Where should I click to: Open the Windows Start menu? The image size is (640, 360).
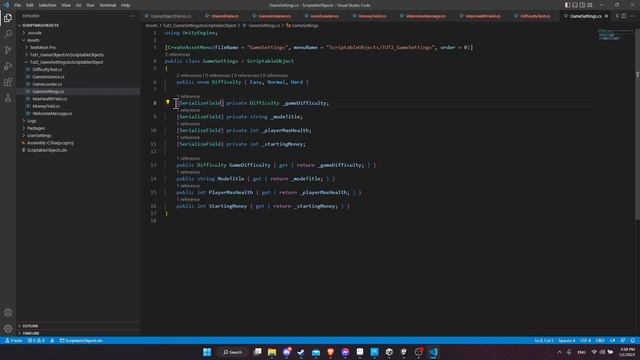tap(207, 352)
